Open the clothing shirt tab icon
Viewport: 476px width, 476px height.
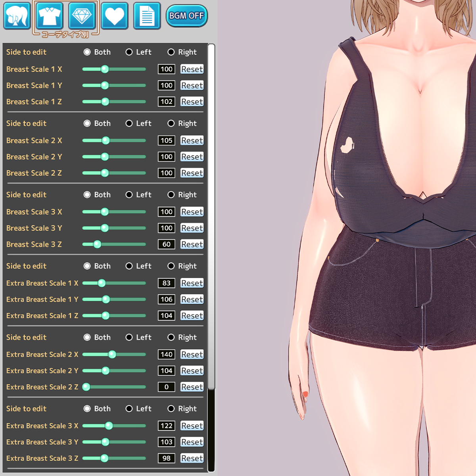50,16
